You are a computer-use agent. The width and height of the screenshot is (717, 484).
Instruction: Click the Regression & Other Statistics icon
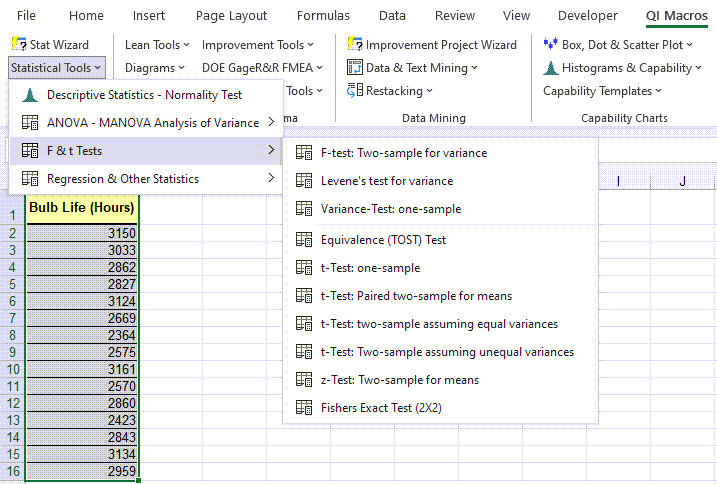point(30,178)
